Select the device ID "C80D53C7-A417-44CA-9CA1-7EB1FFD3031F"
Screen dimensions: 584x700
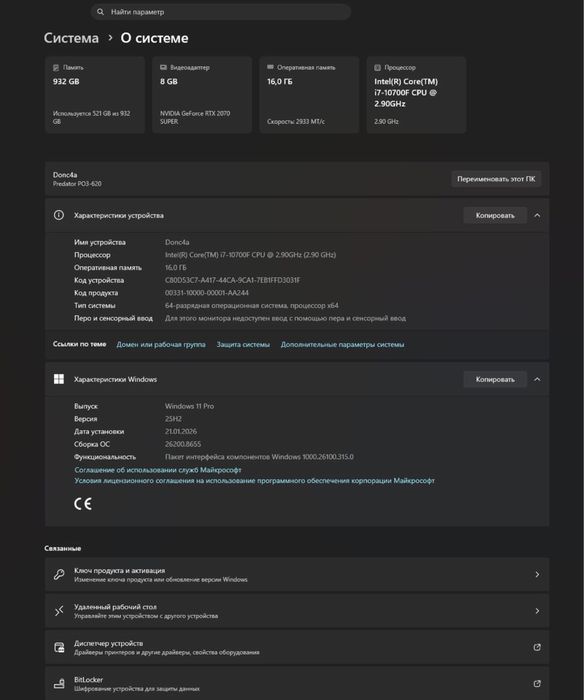(x=232, y=280)
